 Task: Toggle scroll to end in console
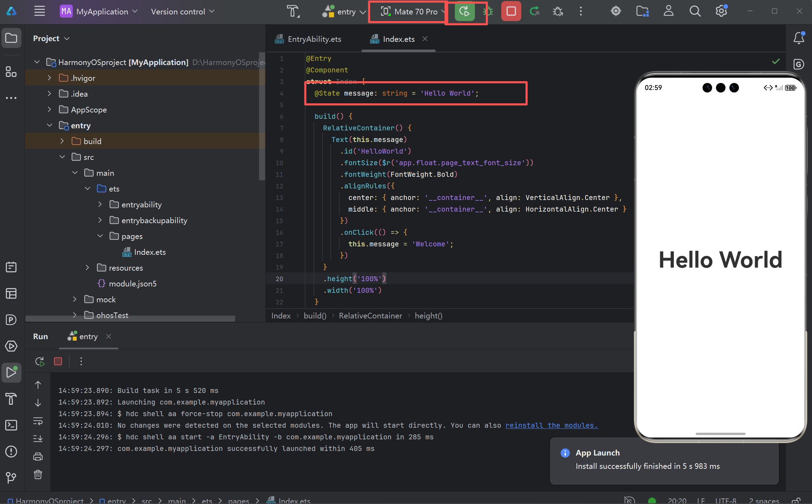pyautogui.click(x=38, y=438)
